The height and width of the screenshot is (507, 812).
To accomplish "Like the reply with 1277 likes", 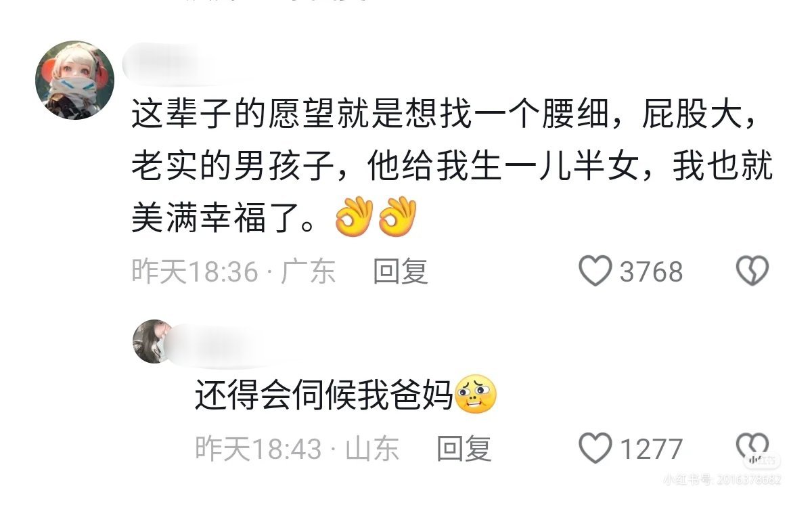I will pyautogui.click(x=595, y=447).
